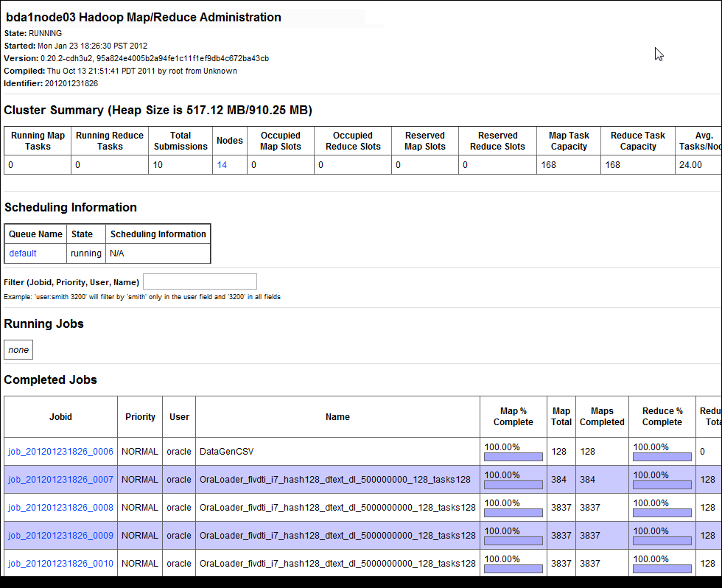Screen dimensions: 722x588
Task: Click the 'none' running jobs box
Action: pyautogui.click(x=18, y=349)
